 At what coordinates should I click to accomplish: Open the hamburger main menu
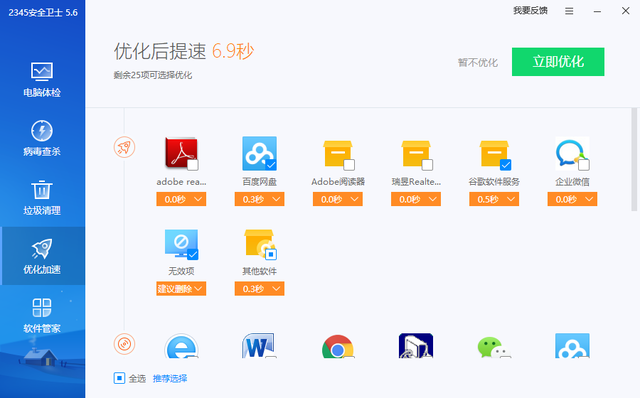pyautogui.click(x=569, y=11)
